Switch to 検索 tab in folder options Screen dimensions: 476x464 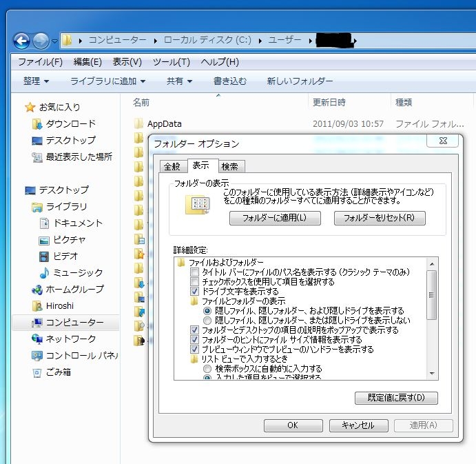point(230,167)
